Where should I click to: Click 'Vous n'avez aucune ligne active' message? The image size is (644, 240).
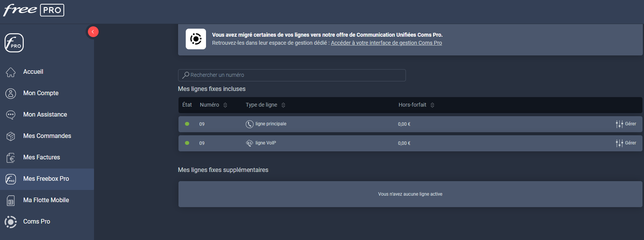[410, 194]
